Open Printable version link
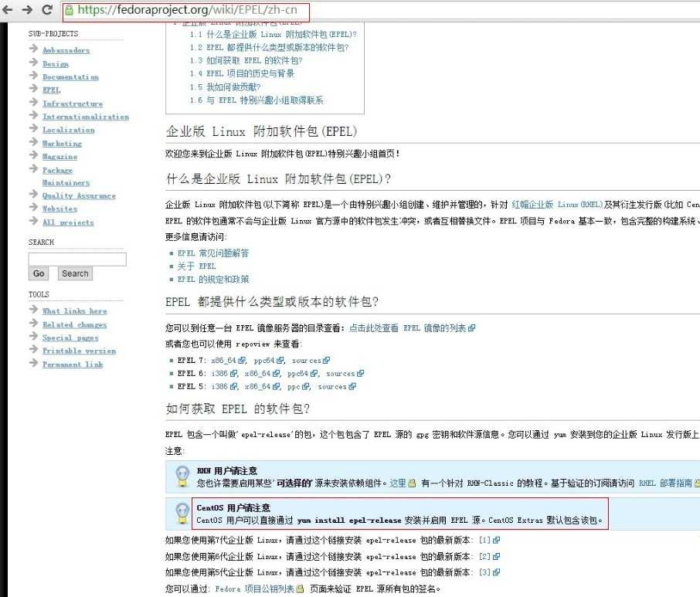 79,351
